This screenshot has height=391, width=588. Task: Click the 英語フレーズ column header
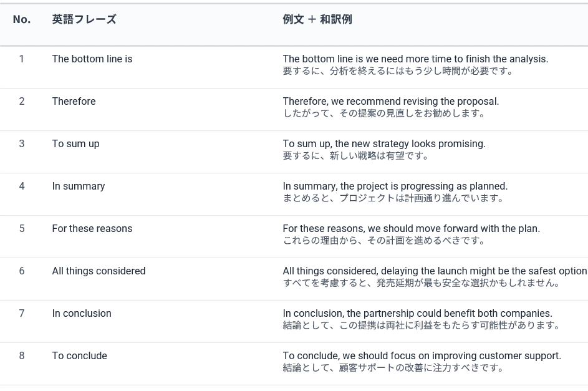point(84,19)
